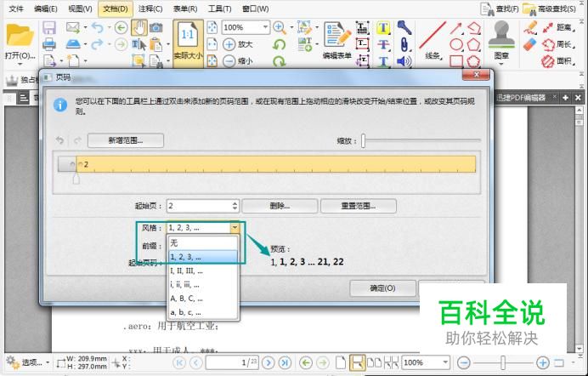Click status bar zoom out minus button
This screenshot has width=588, height=376.
point(463,363)
